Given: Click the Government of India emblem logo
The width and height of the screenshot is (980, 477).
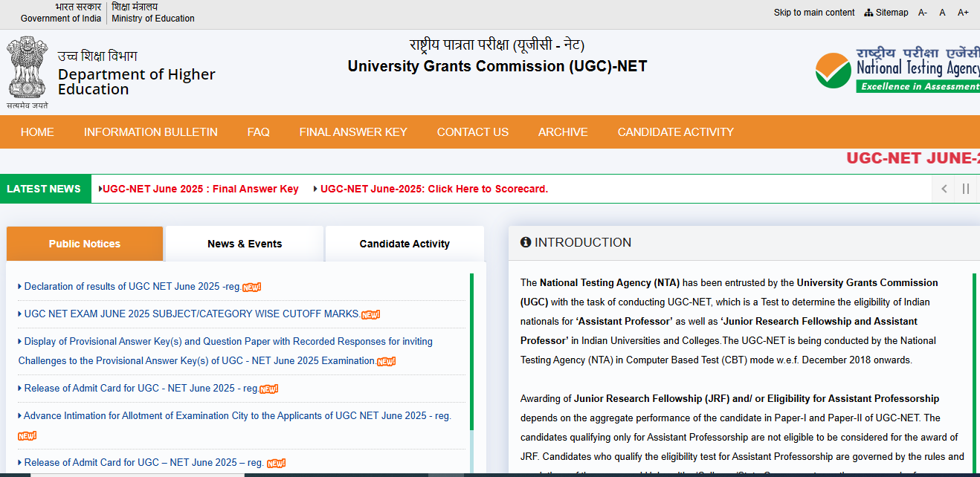Looking at the screenshot, I should pos(28,73).
